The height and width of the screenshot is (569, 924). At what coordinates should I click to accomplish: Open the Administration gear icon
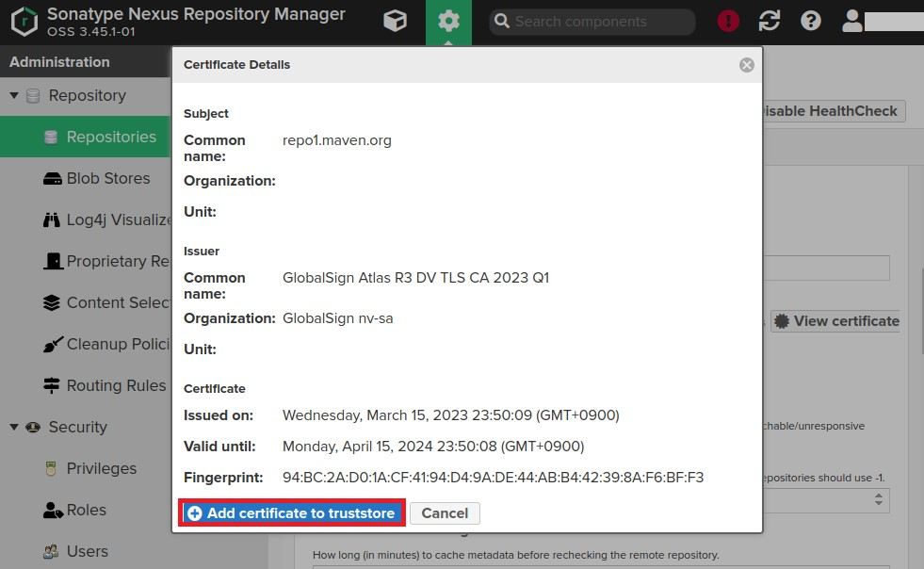[448, 22]
